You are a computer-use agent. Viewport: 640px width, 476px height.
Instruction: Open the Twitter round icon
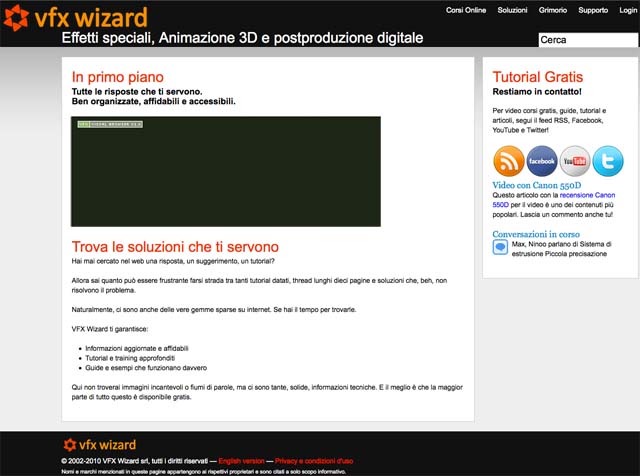(x=608, y=161)
